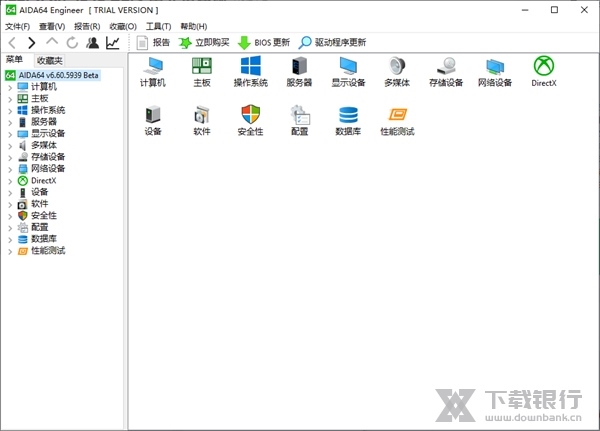This screenshot has width=600, height=431.
Task: Expand the 多媒体 tree node chevron
Action: (x=10, y=146)
